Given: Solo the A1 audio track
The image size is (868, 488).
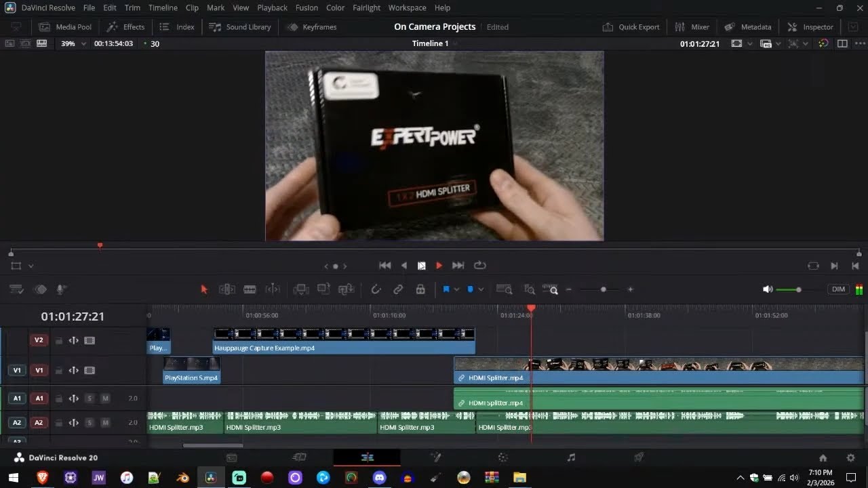Looking at the screenshot, I should coord(90,399).
